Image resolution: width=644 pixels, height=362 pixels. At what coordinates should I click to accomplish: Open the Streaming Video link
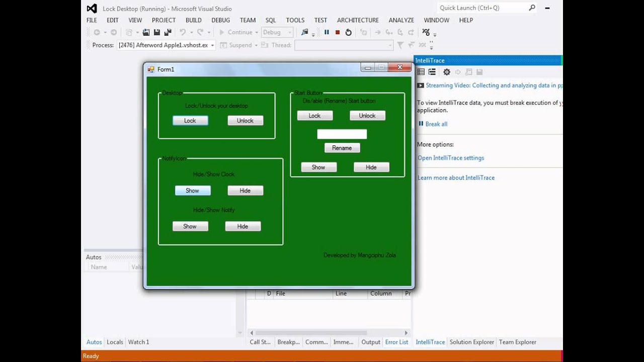(494, 85)
